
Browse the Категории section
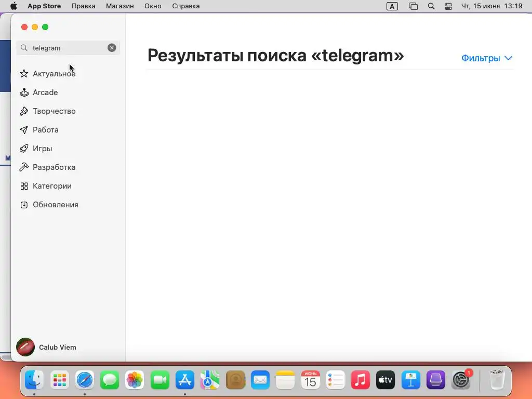pos(52,186)
